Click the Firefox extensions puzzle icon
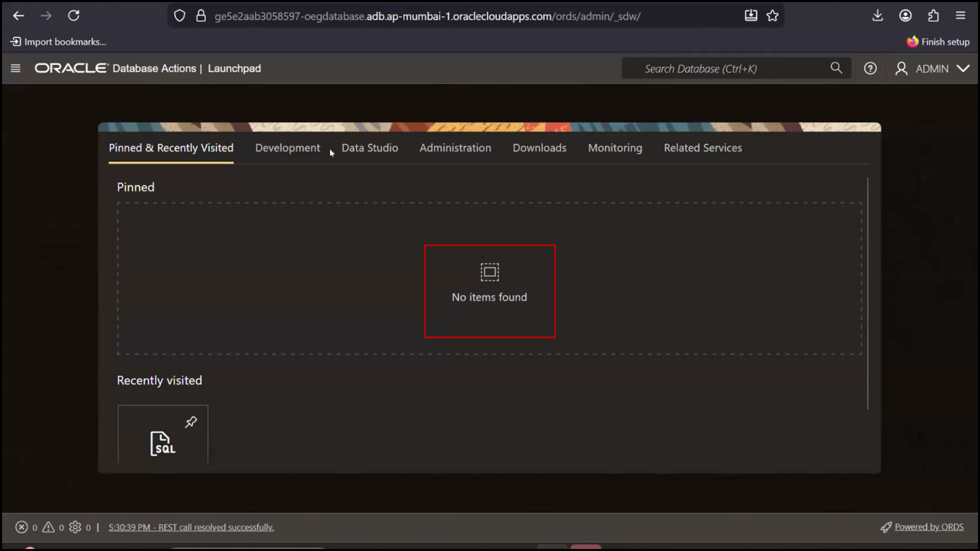Image resolution: width=980 pixels, height=551 pixels. tap(933, 15)
